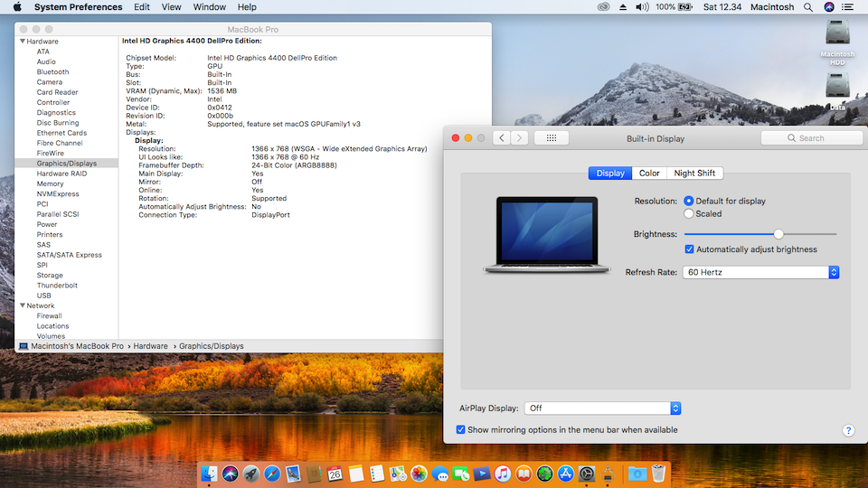Click the help question mark button
868x488 pixels.
(848, 431)
